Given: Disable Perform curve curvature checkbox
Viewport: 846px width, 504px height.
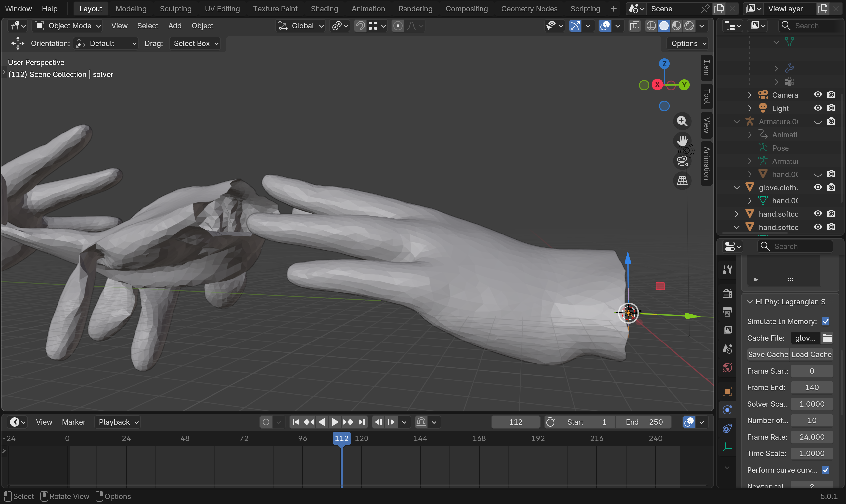Looking at the screenshot, I should [x=825, y=470].
